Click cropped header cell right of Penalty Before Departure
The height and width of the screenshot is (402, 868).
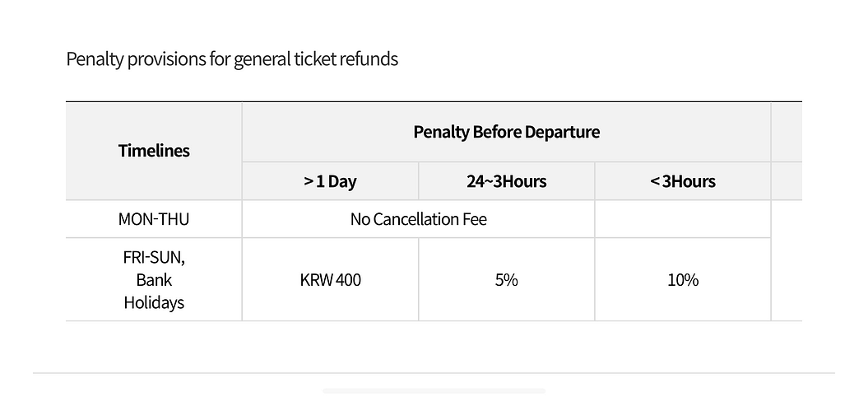pos(787,132)
